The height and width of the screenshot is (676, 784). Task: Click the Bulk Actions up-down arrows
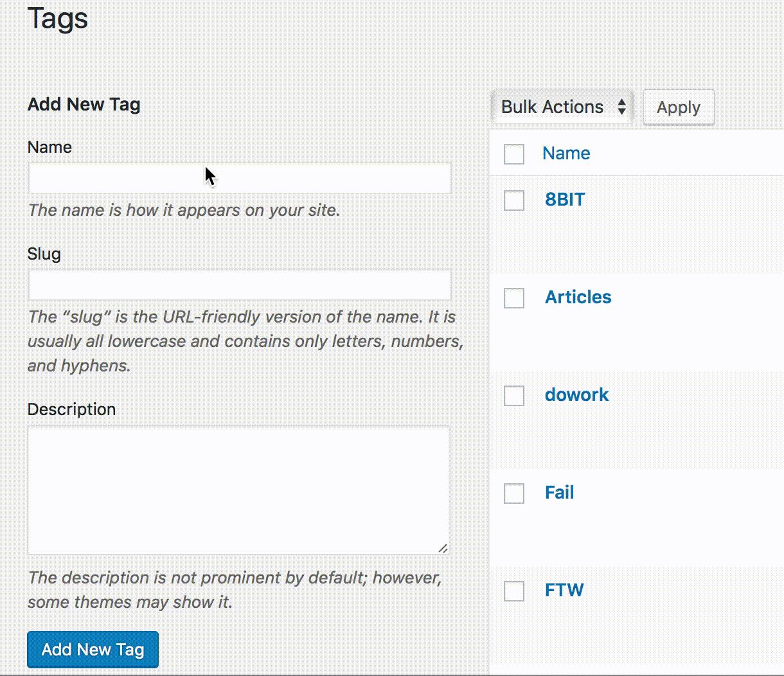point(621,107)
